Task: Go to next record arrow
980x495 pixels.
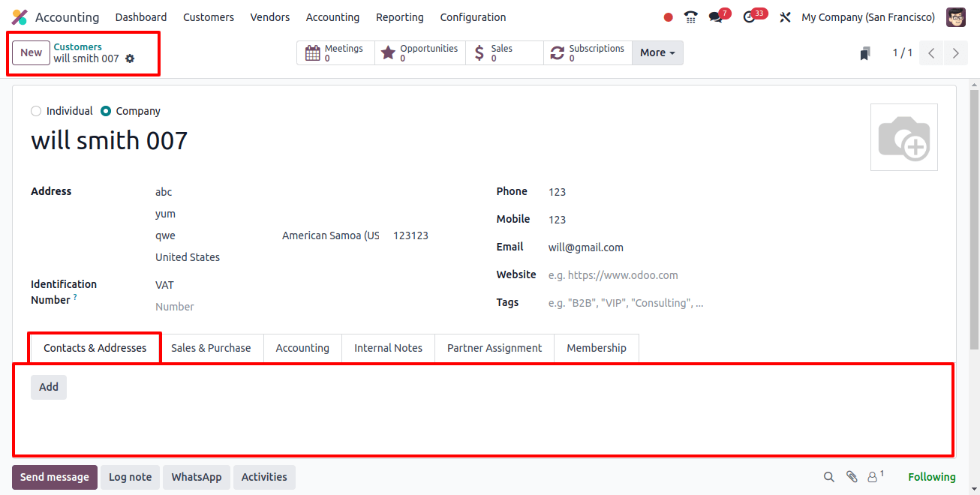Action: pos(955,53)
